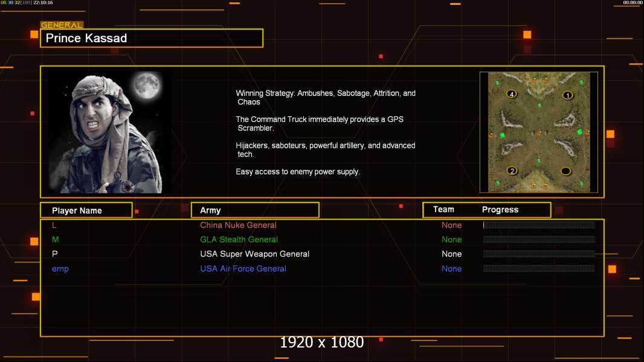The image size is (644, 362).
Task: Click team None for player L
Action: coord(452,225)
